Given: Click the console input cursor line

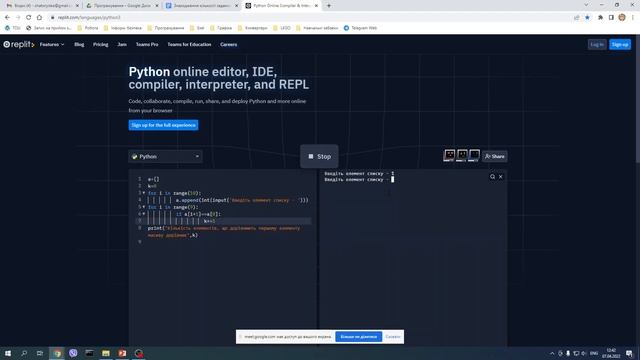Looking at the screenshot, I should click(x=359, y=180).
